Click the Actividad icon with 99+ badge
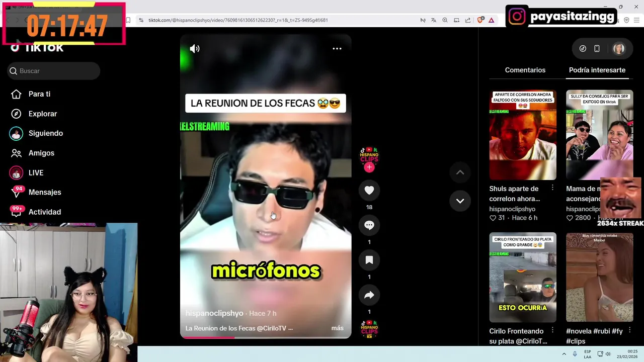The height and width of the screenshot is (362, 644). coord(17,211)
